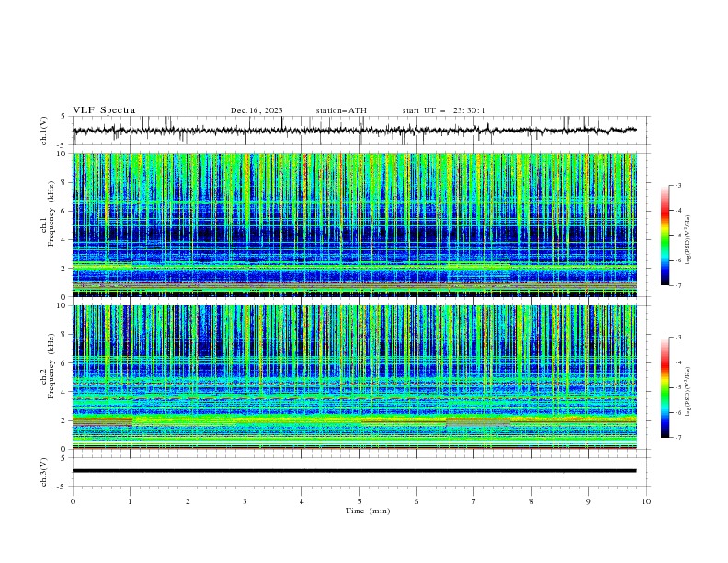Select the date 'Dec. 16, 2023'
The width and height of the screenshot is (728, 563).
pyautogui.click(x=256, y=110)
